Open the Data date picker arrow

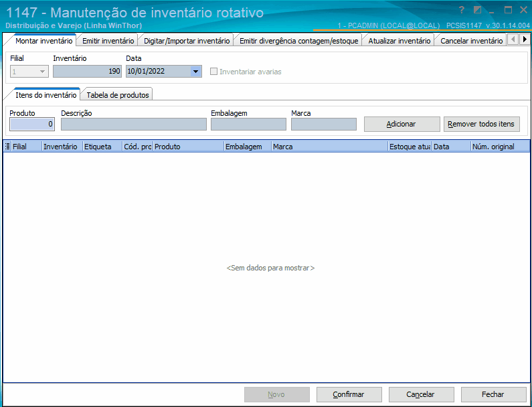(x=196, y=72)
